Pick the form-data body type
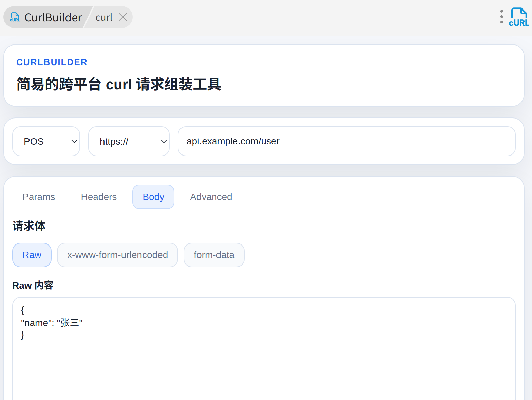 tap(214, 255)
